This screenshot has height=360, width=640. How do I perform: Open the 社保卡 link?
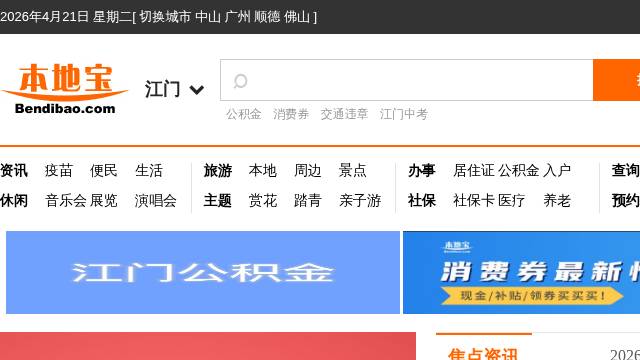[474, 200]
